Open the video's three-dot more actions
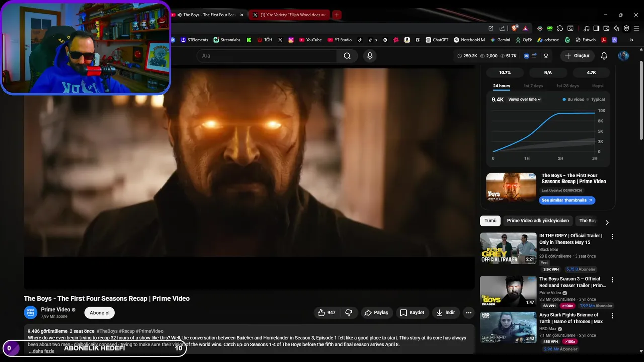The width and height of the screenshot is (644, 362). [x=469, y=313]
